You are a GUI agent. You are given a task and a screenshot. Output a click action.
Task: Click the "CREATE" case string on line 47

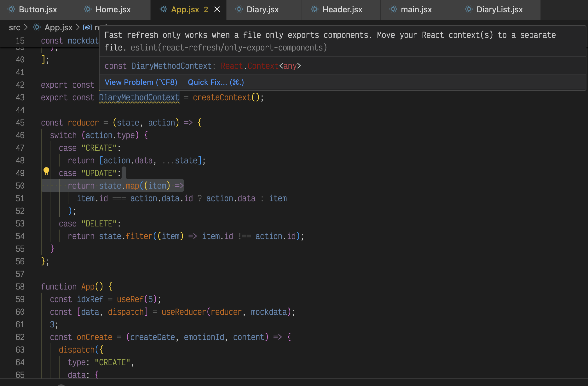pos(99,148)
